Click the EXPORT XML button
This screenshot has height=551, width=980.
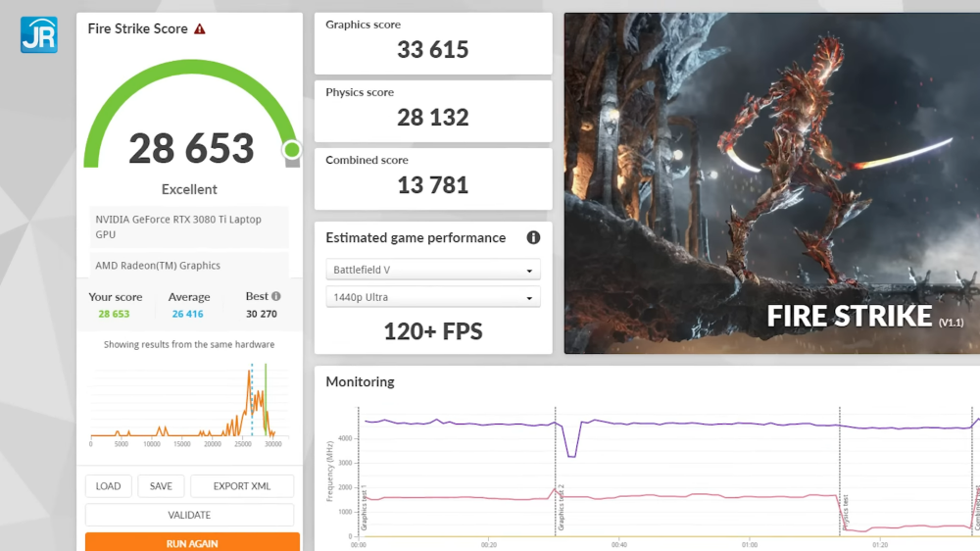click(x=242, y=486)
